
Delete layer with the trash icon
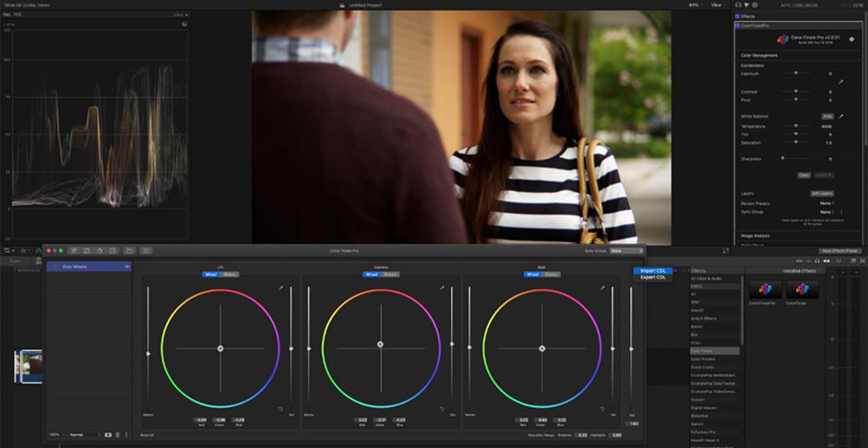tap(117, 435)
